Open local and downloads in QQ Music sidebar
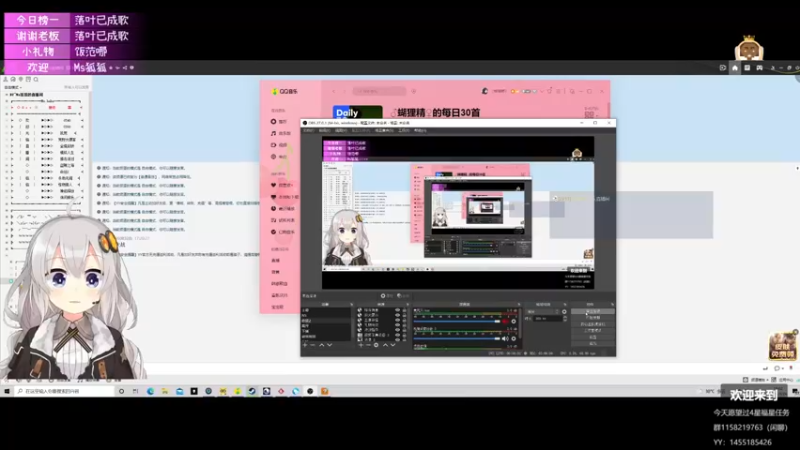800x450 pixels. 285,197
